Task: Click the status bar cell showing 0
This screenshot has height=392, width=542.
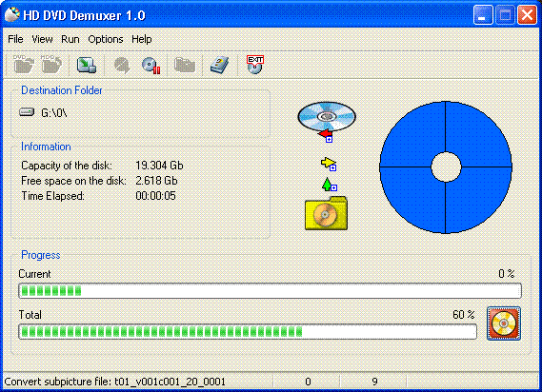Action: (x=308, y=382)
